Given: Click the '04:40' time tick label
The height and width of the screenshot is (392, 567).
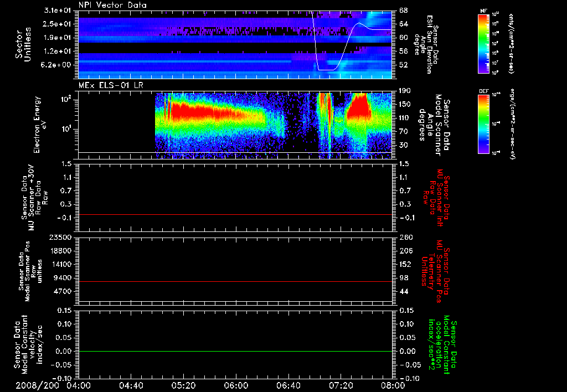Looking at the screenshot, I should (x=131, y=385).
